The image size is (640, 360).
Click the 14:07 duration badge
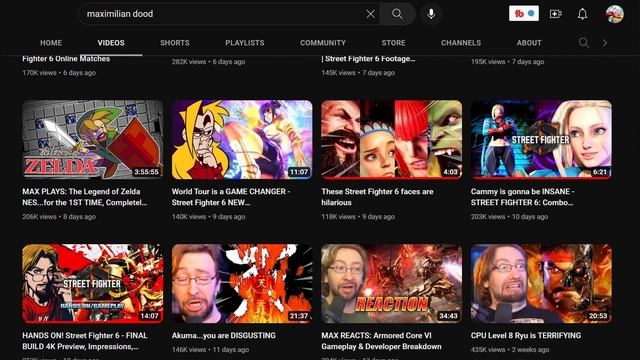coord(149,316)
